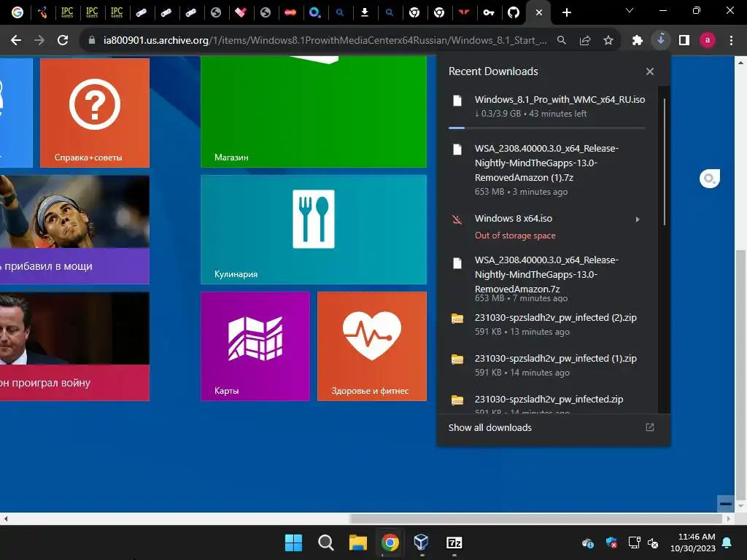Click the ISO download progress bar
Viewport: 747px width, 560px height.
tap(547, 128)
